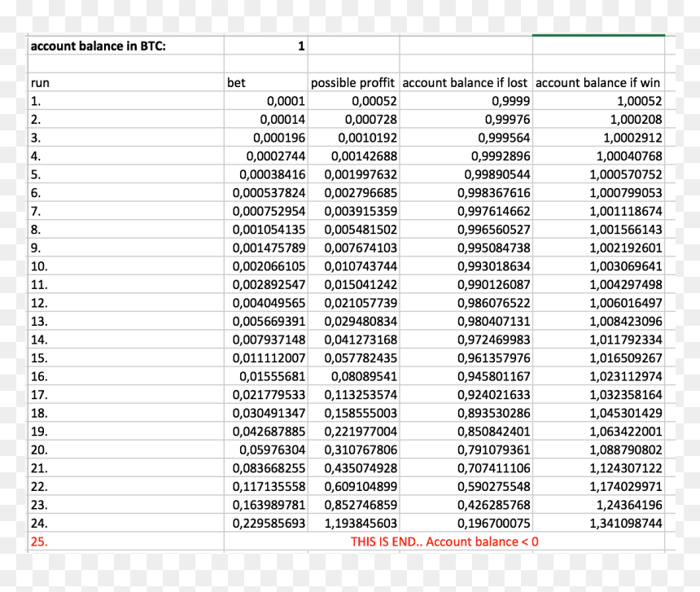Click 'account balance if win' header cell
The image size is (700, 592).
pyautogui.click(x=598, y=82)
